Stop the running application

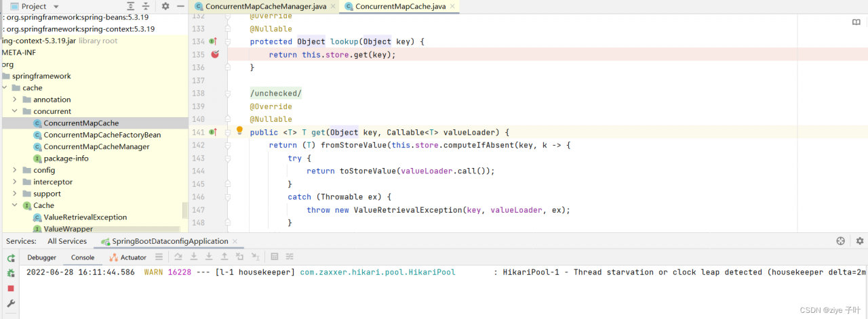(x=11, y=289)
